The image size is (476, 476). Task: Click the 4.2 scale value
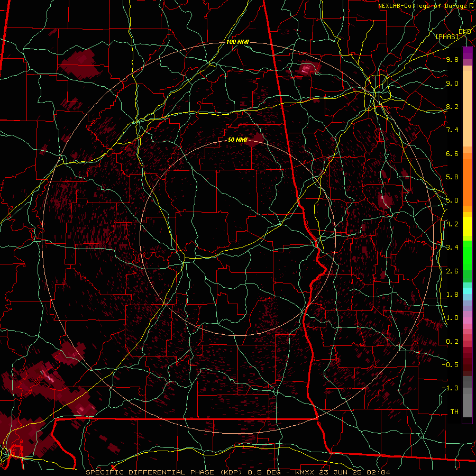pos(452,224)
